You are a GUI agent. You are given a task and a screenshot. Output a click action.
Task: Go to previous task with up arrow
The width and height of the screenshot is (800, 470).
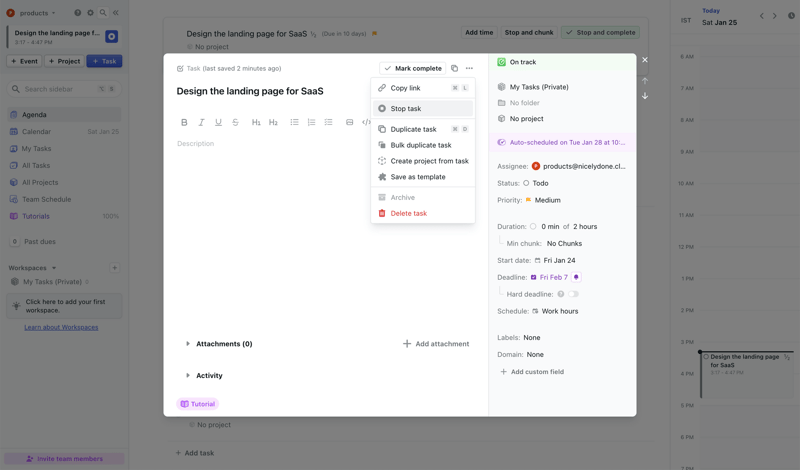pos(645,81)
